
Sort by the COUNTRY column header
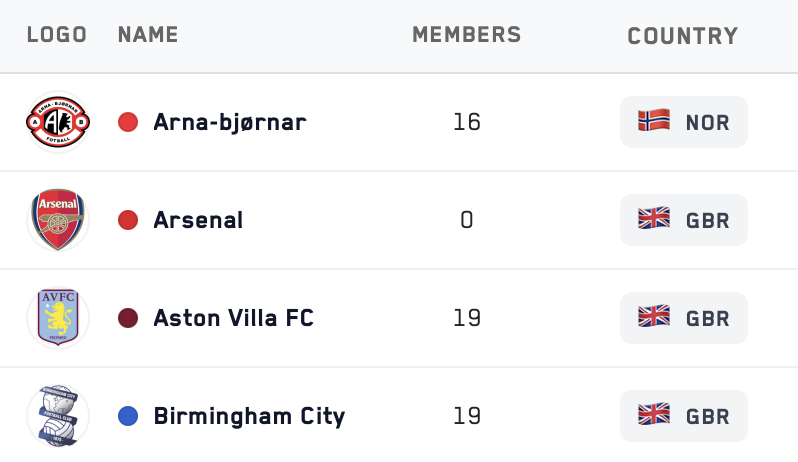point(683,36)
